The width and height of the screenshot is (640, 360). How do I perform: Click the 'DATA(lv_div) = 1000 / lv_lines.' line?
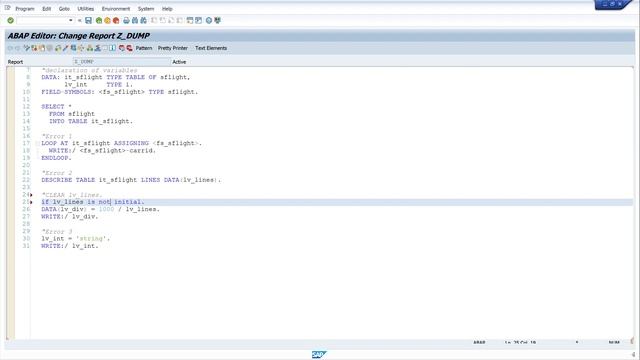(100, 209)
